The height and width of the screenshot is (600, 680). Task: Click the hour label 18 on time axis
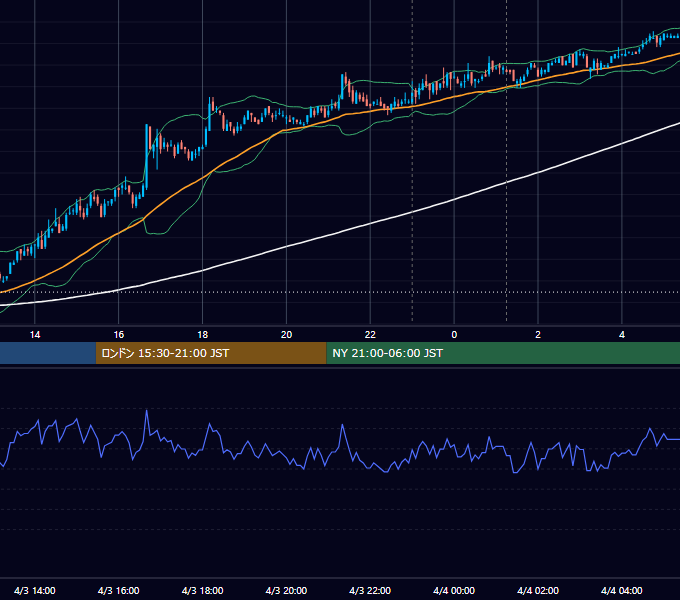click(x=203, y=335)
